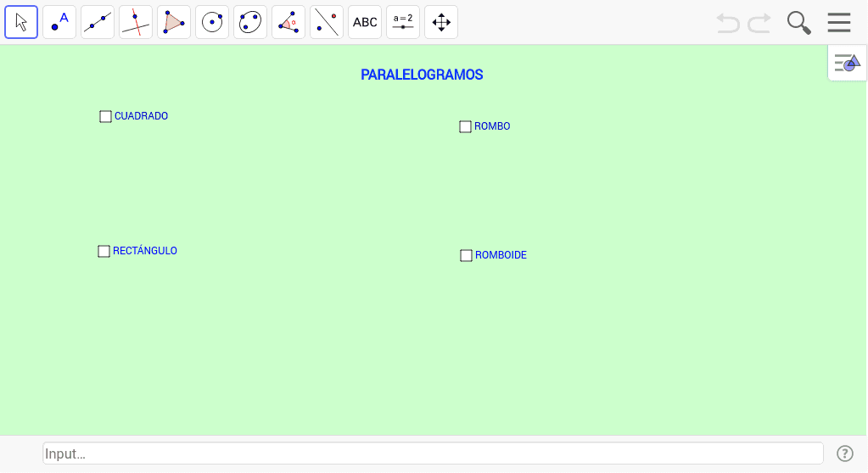This screenshot has width=868, height=473.
Task: Check the CUADRADO checkbox
Action: (105, 116)
